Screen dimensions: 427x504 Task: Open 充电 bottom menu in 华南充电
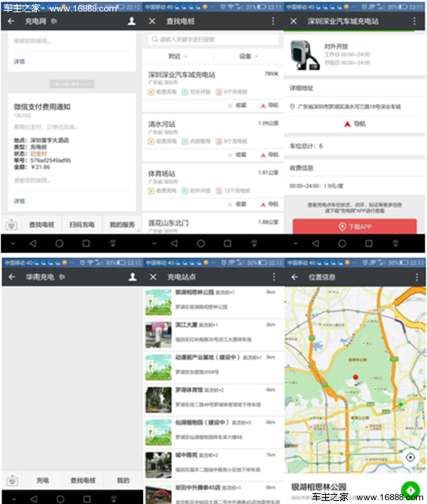42,480
